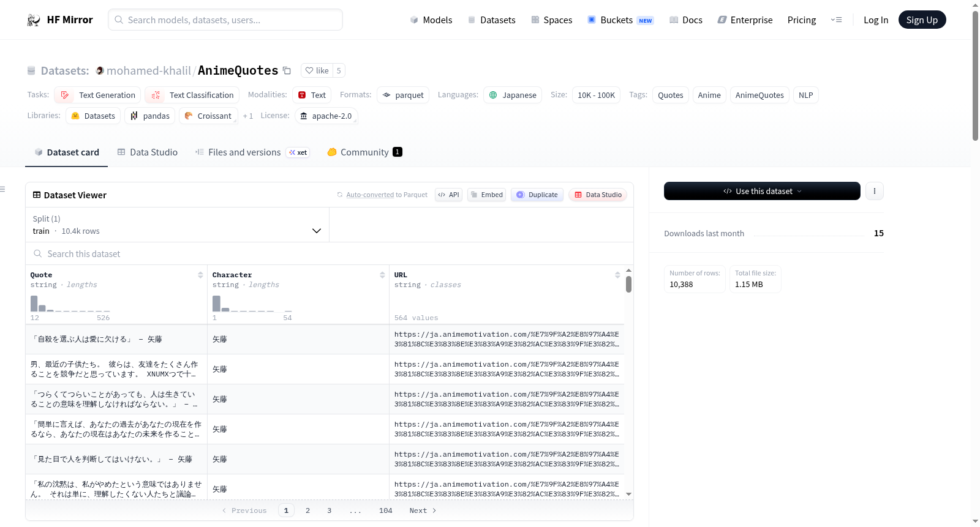Click the like count 5
Screen dimensions: 980x527
[339, 70]
